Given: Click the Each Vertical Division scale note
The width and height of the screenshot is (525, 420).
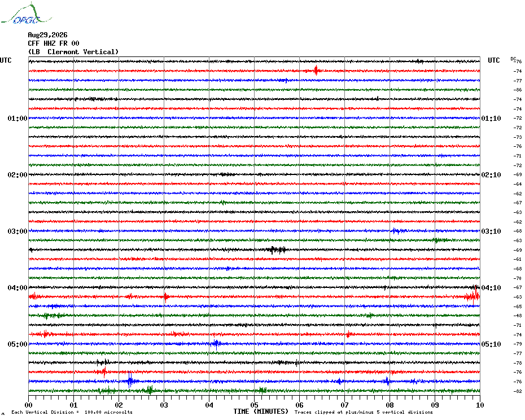Looking at the screenshot, I should click(72, 412).
